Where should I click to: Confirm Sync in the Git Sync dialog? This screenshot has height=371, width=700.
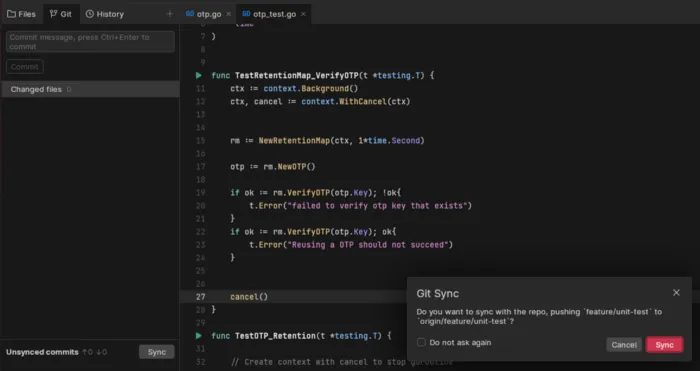point(664,345)
